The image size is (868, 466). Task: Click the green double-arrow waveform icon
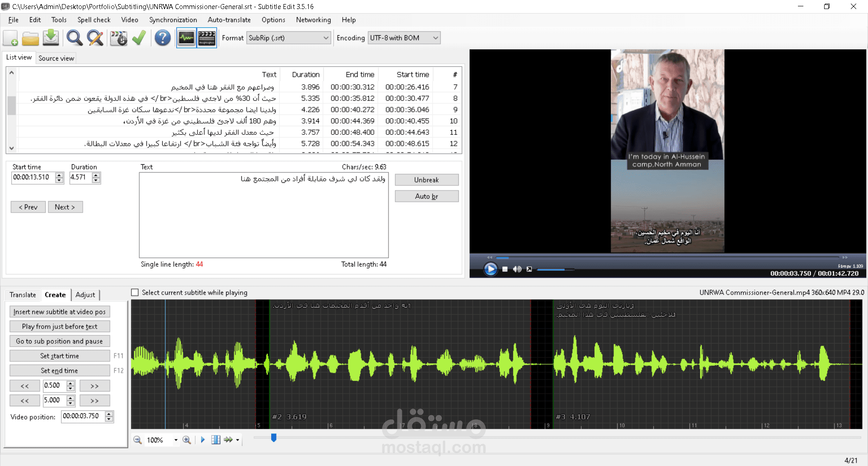228,440
